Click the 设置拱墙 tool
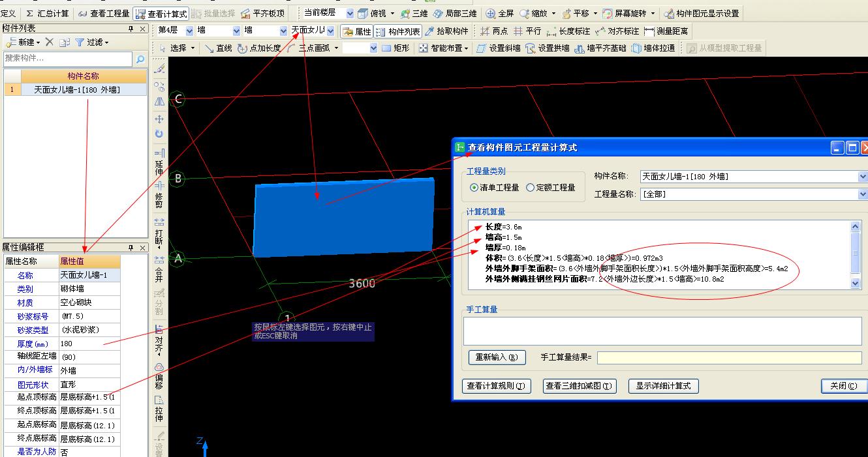The height and width of the screenshot is (457, 868). 548,48
